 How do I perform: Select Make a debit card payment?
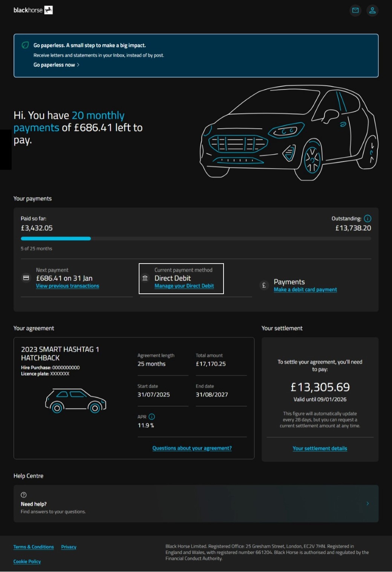click(305, 290)
